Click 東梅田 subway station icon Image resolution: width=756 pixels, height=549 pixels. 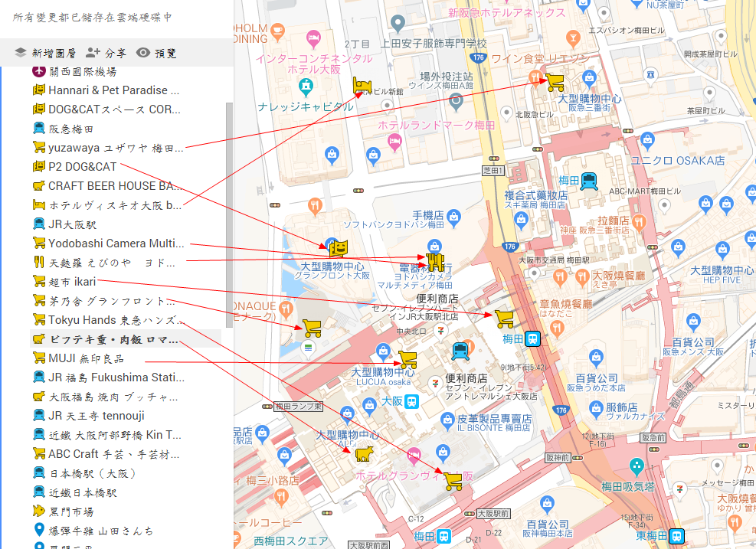[677, 536]
